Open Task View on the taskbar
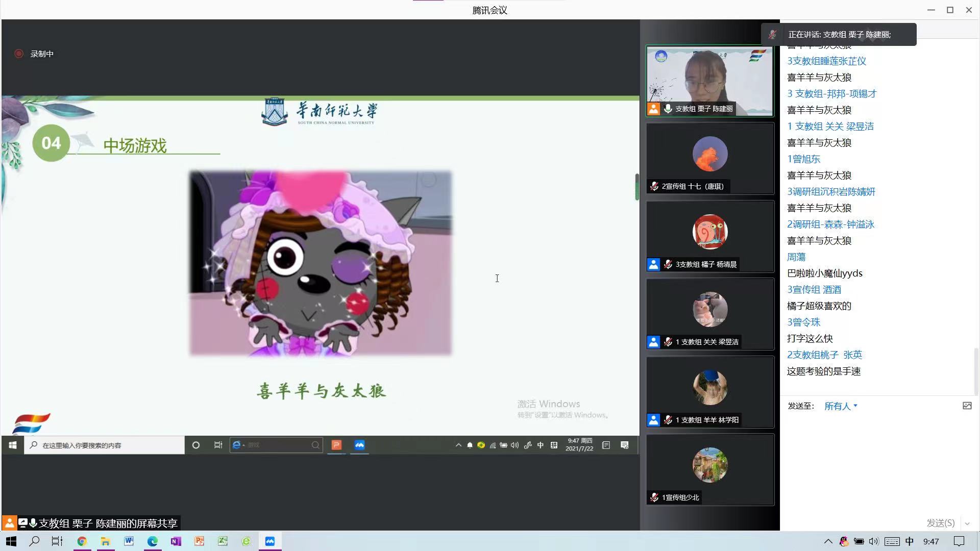This screenshot has height=551, width=980. 57,541
